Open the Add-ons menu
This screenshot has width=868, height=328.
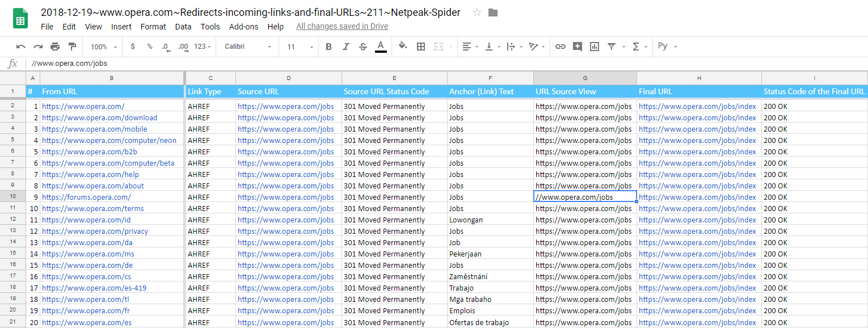tap(243, 27)
